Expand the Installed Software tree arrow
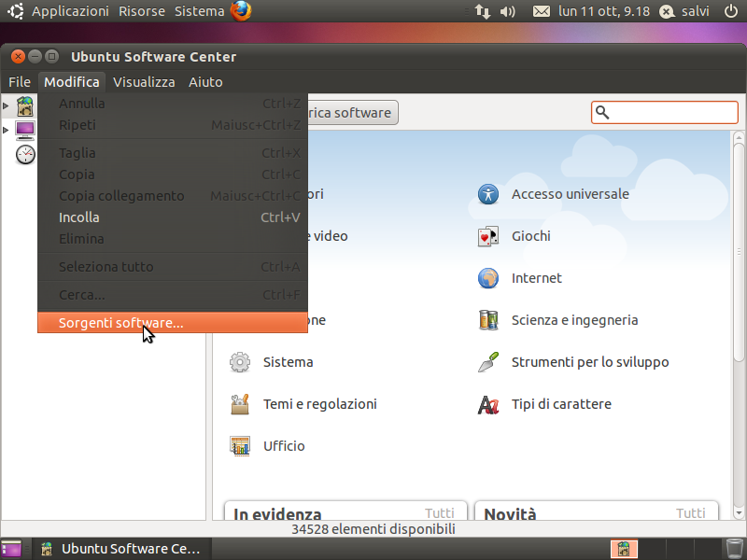747x560 pixels. (6, 130)
